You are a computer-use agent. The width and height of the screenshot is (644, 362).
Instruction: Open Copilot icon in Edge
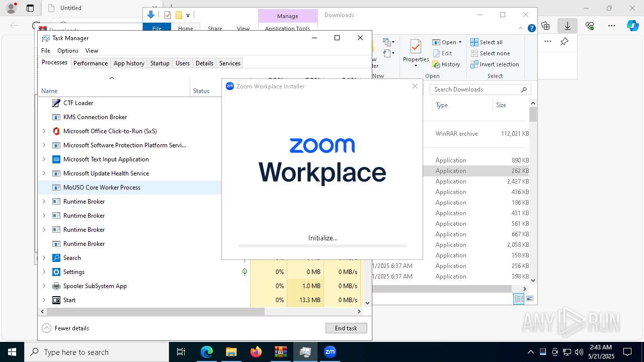click(x=632, y=26)
